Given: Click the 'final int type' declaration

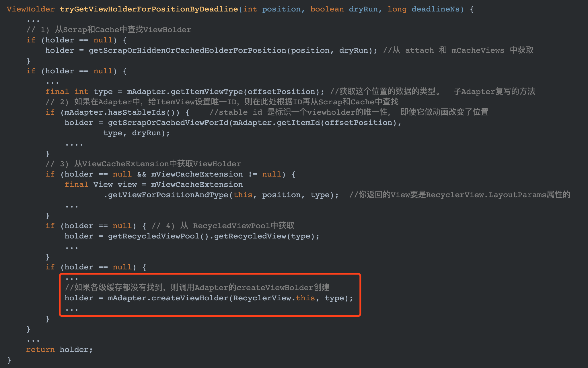Looking at the screenshot, I should 79,92.
